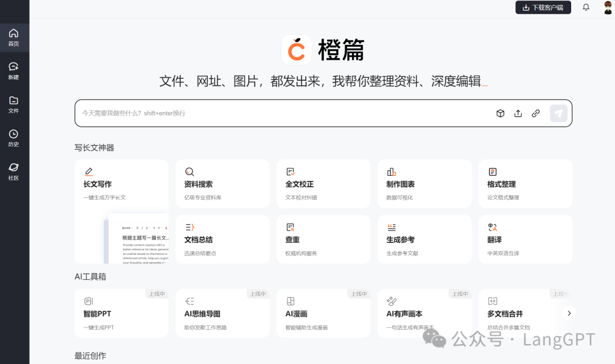Click the link icon in input box
Viewport: 615px width, 364px height.
535,113
